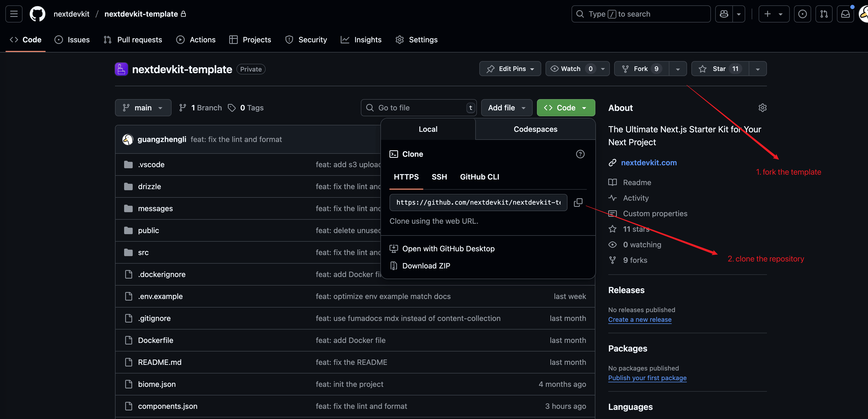Open the hamburger navigation menu
Screen dimensions: 868x419
[14, 14]
